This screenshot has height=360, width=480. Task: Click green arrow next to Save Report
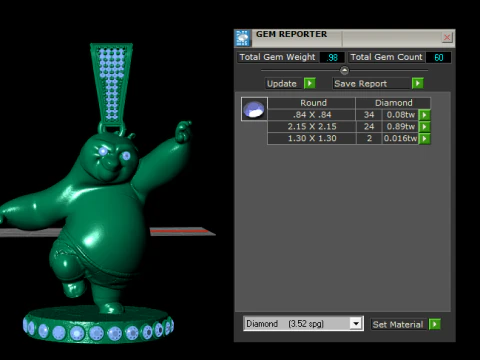coord(418,83)
